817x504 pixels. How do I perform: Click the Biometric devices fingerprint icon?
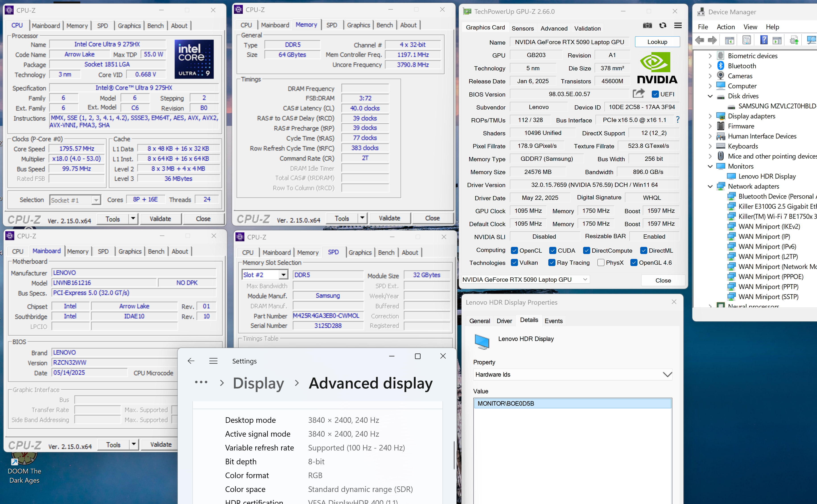coord(721,56)
